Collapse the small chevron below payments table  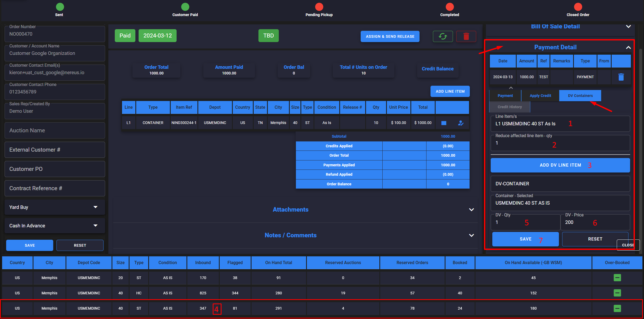511,88
